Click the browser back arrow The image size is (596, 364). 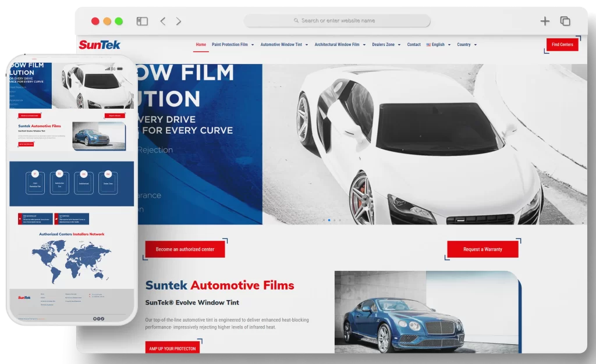162,20
